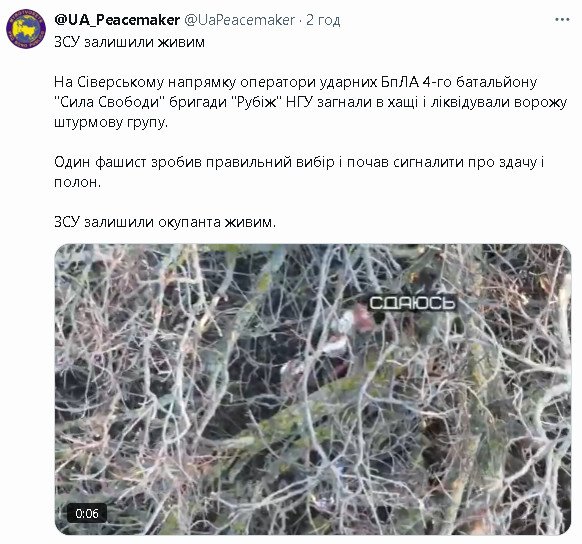Click the phrase "4-го батальйону" in the post
The height and width of the screenshot is (544, 582).
(479, 82)
